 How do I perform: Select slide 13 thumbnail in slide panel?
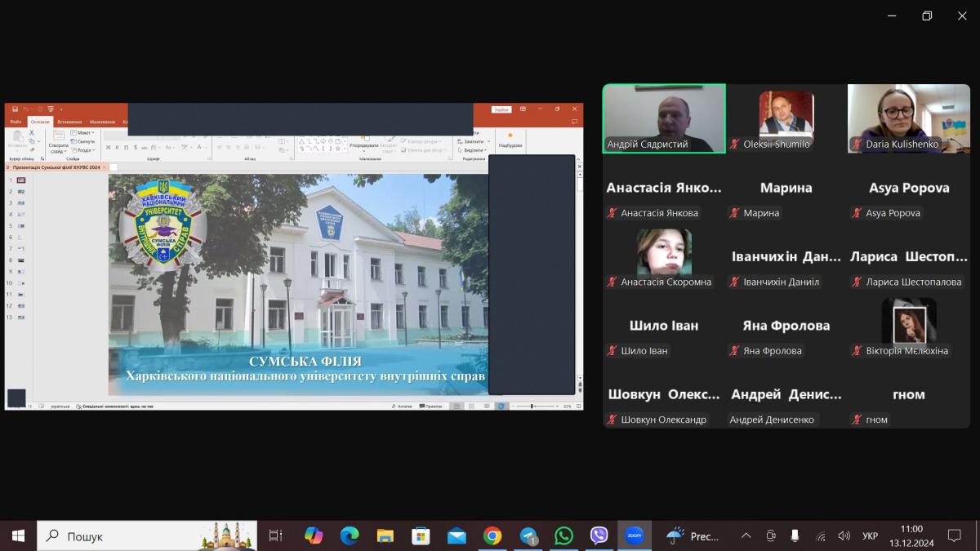(x=20, y=317)
